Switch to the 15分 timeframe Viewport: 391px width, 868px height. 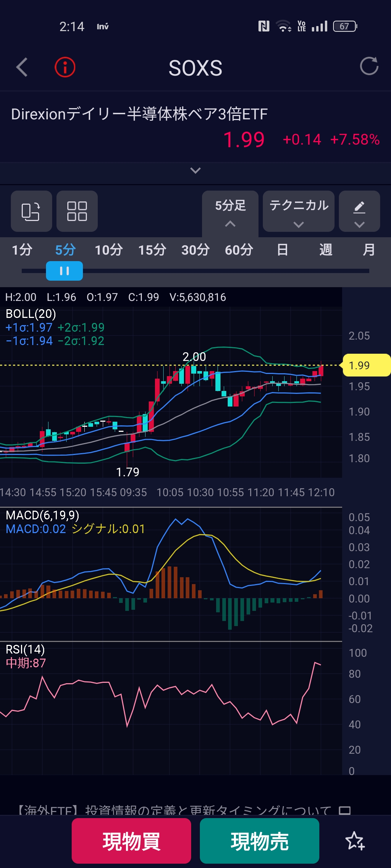click(152, 250)
